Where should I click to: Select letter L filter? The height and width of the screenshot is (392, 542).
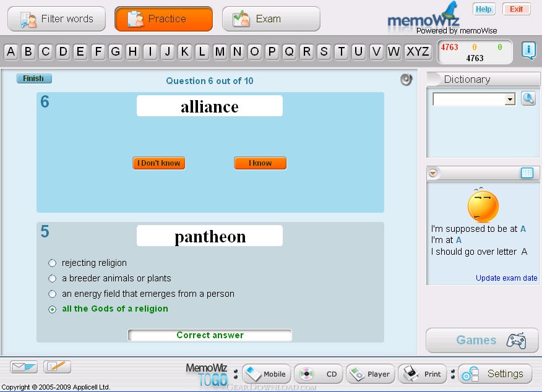(x=202, y=51)
